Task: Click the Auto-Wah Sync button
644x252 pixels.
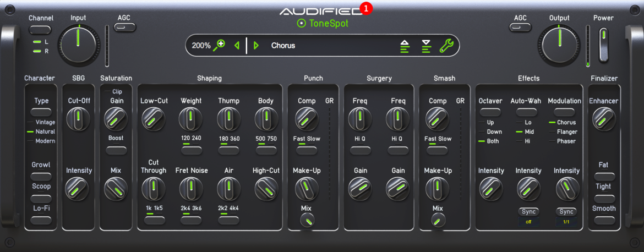Action: point(528,212)
